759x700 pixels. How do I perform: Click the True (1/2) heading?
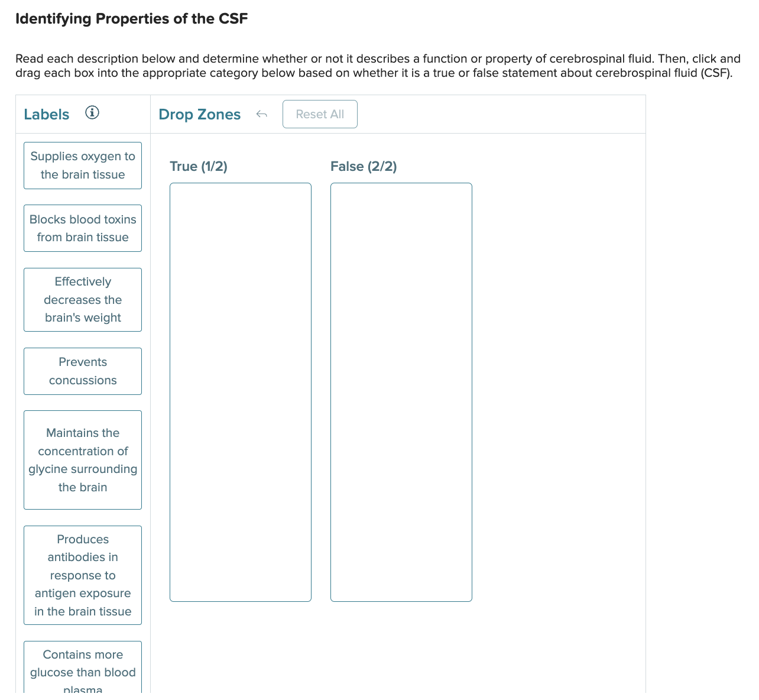point(199,166)
